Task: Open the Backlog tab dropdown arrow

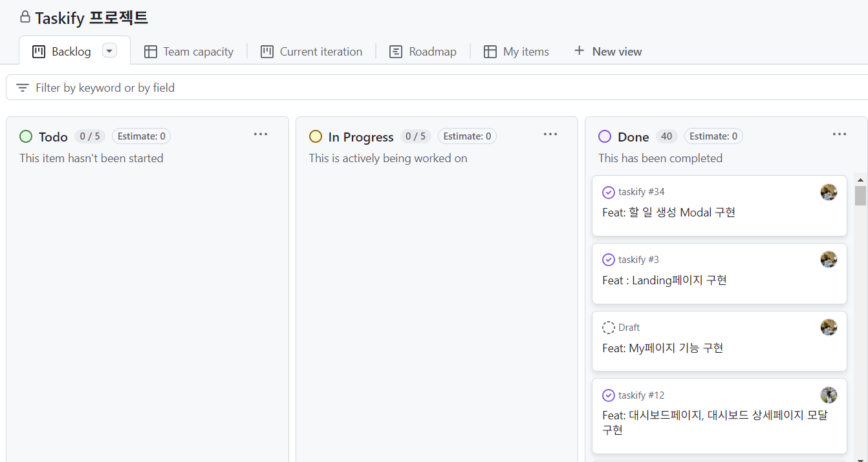Action: [x=109, y=51]
